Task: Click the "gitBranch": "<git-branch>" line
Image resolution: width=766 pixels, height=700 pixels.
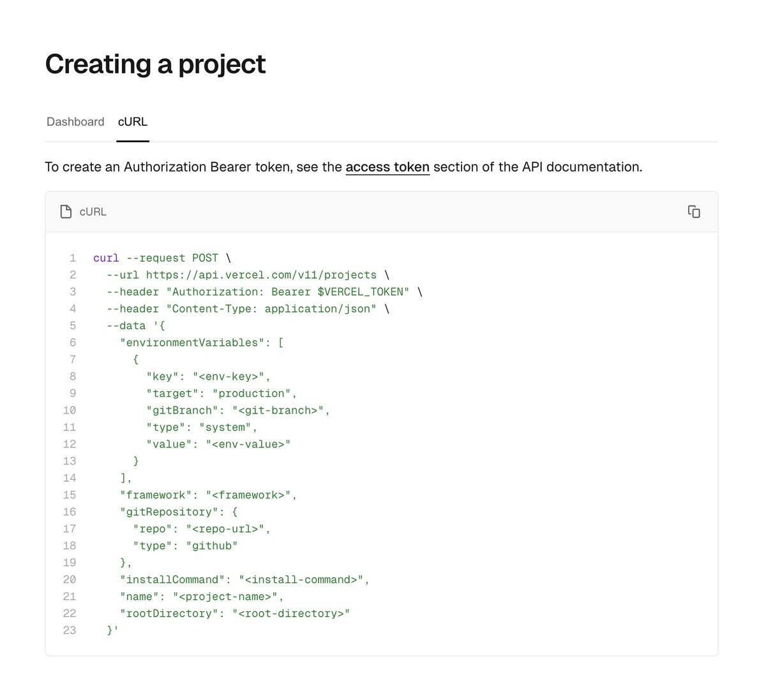Action: (238, 410)
